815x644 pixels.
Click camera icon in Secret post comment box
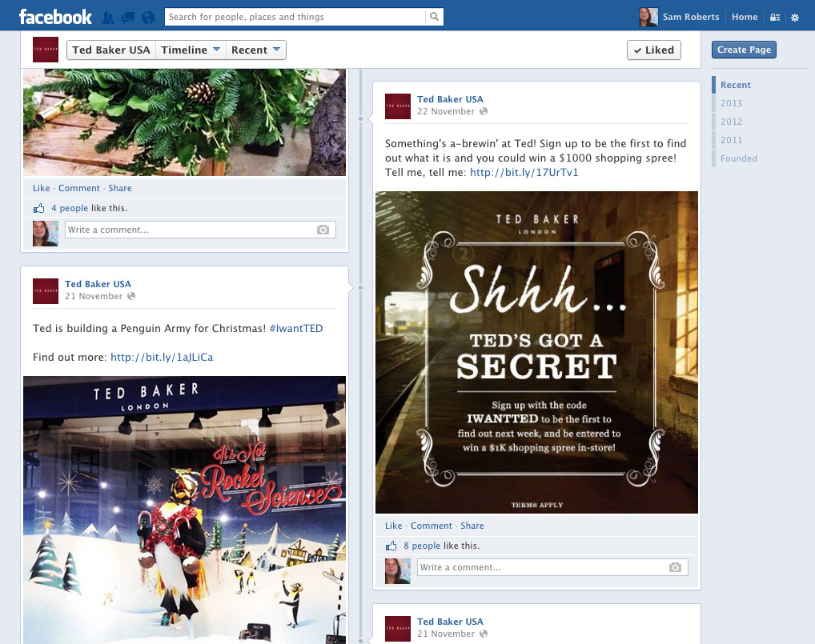(675, 567)
